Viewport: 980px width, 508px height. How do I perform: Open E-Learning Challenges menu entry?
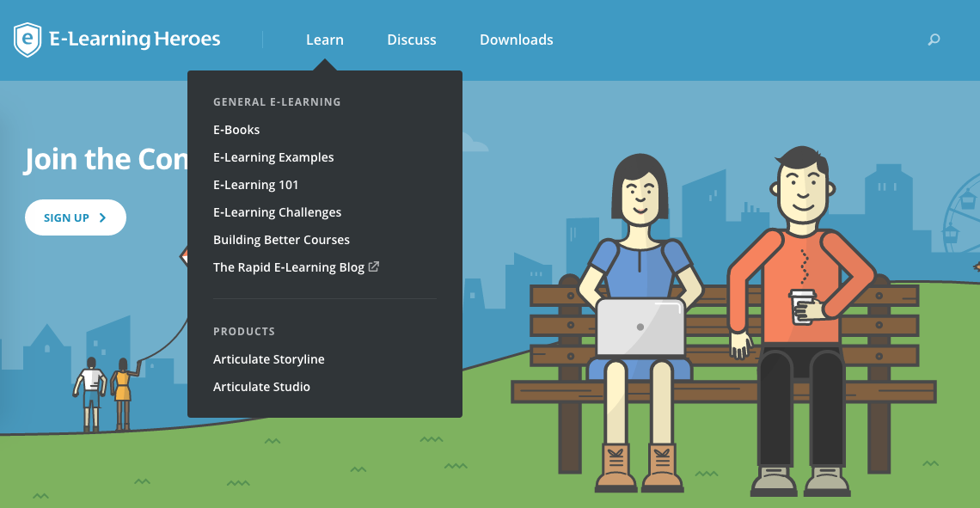tap(277, 212)
